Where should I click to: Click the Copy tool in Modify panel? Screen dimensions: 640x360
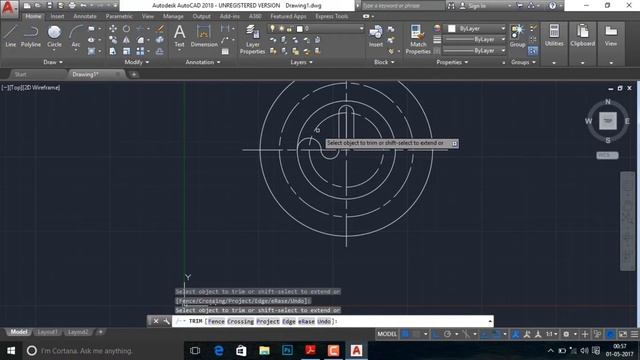[x=113, y=40]
